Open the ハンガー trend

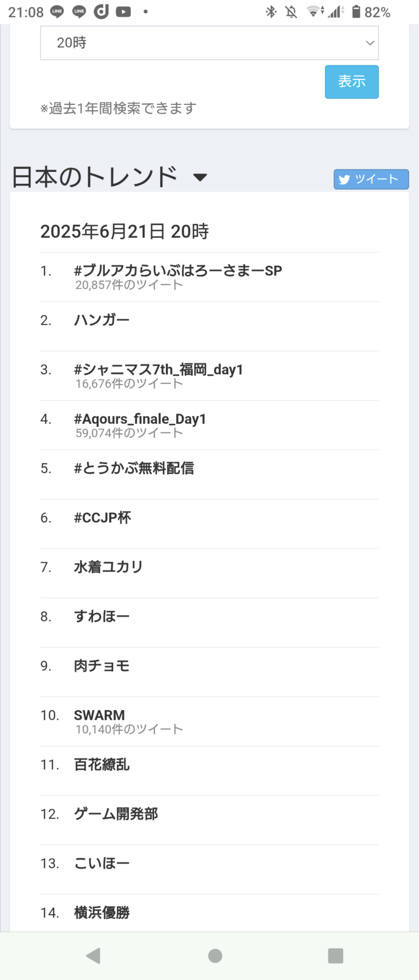[102, 320]
